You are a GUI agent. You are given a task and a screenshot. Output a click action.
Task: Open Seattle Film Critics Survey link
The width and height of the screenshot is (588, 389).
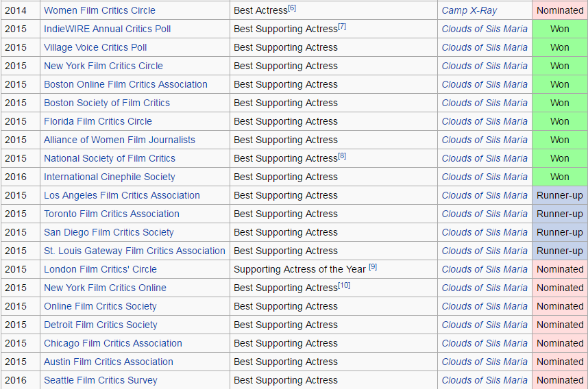[x=101, y=380]
